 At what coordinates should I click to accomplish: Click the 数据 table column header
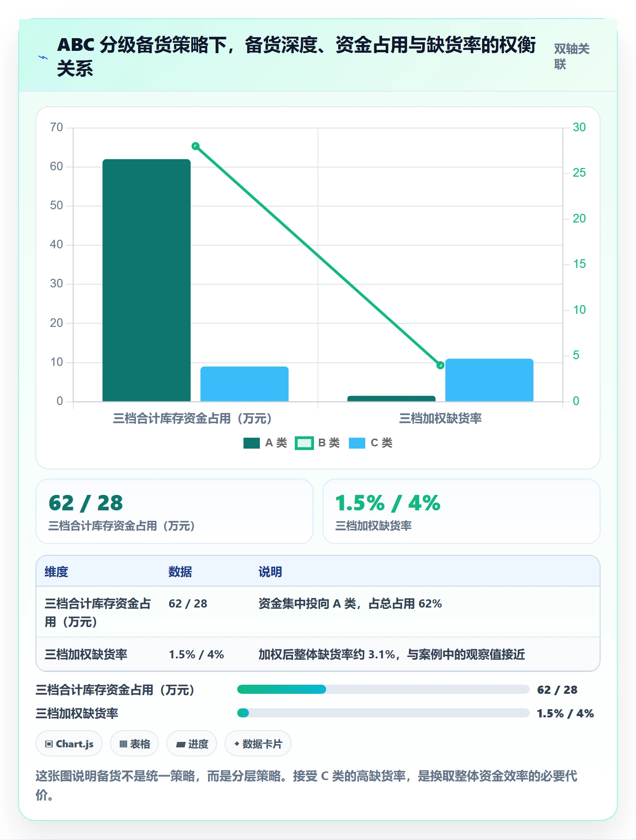click(180, 572)
